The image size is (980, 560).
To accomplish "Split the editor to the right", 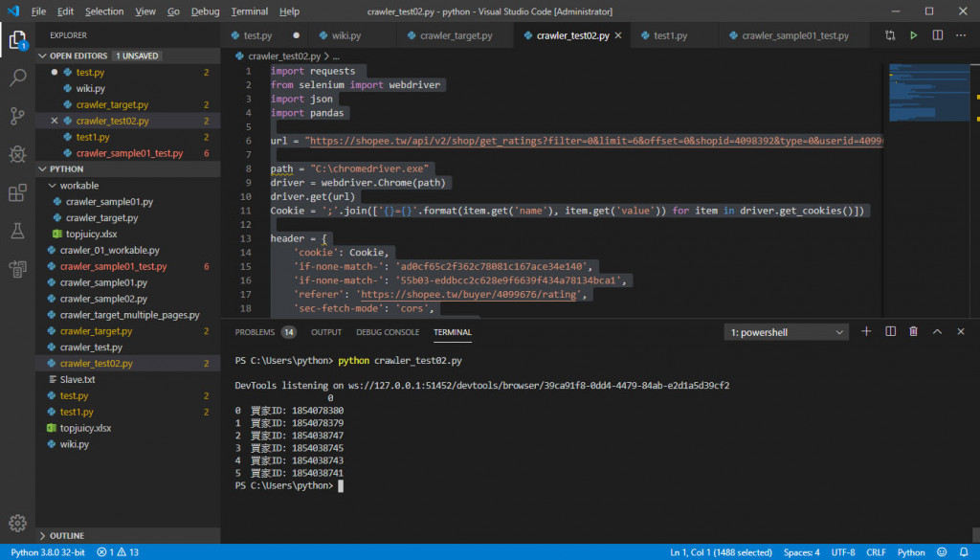I will pos(938,35).
